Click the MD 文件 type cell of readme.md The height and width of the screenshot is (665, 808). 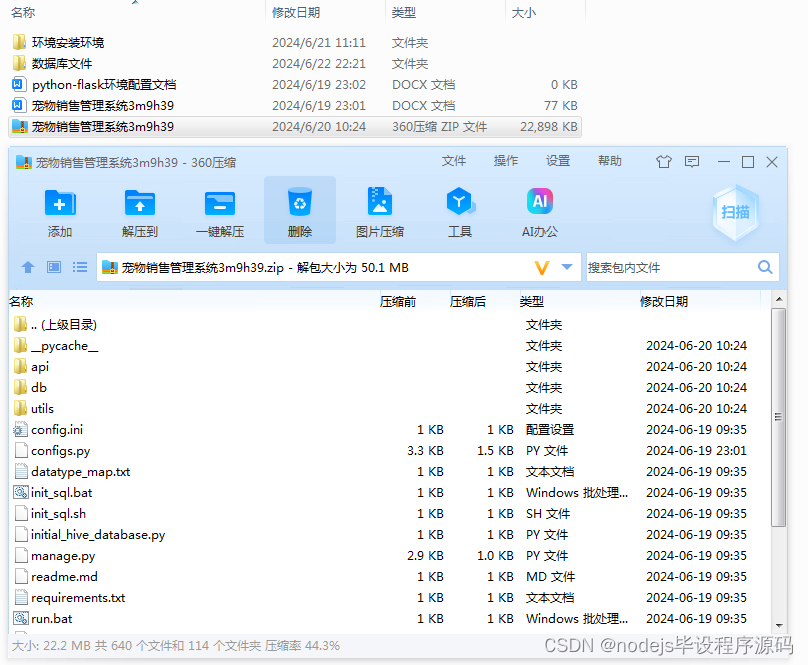(x=550, y=576)
